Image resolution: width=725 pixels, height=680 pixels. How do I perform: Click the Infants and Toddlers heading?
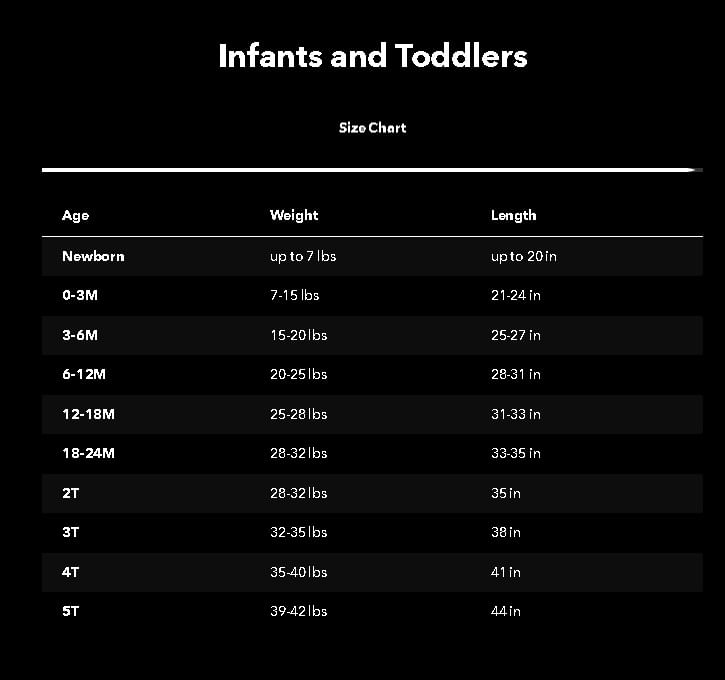pyautogui.click(x=372, y=56)
